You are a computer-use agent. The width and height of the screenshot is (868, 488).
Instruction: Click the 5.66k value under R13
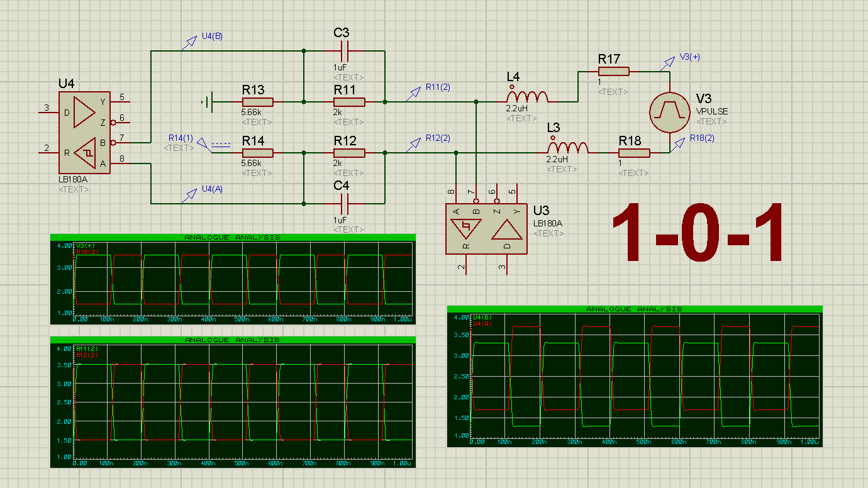pyautogui.click(x=251, y=112)
